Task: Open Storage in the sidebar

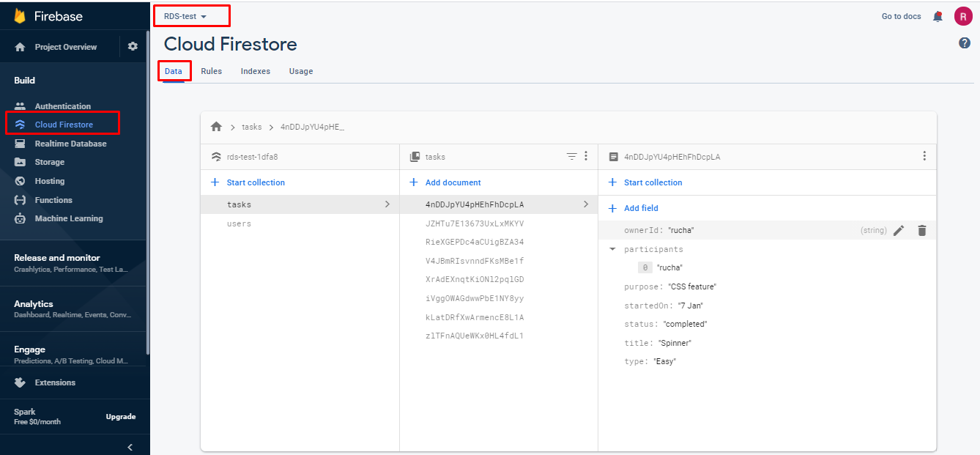Action: pyautogui.click(x=50, y=162)
